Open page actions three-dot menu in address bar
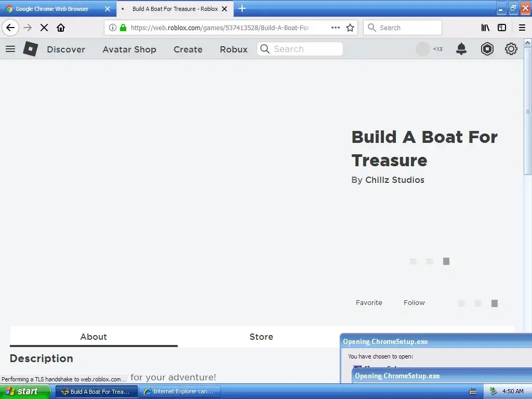 coord(336,28)
